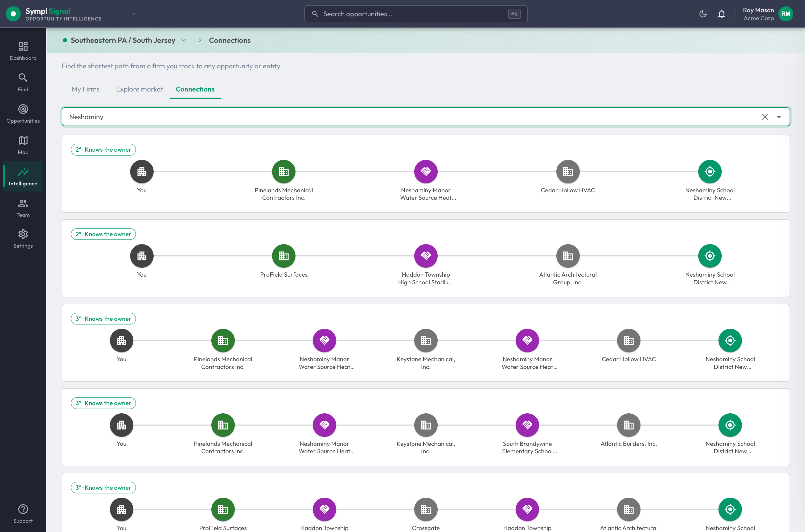The height and width of the screenshot is (532, 805).
Task: Click second path's 2° Knows the owner badge
Action: (103, 234)
